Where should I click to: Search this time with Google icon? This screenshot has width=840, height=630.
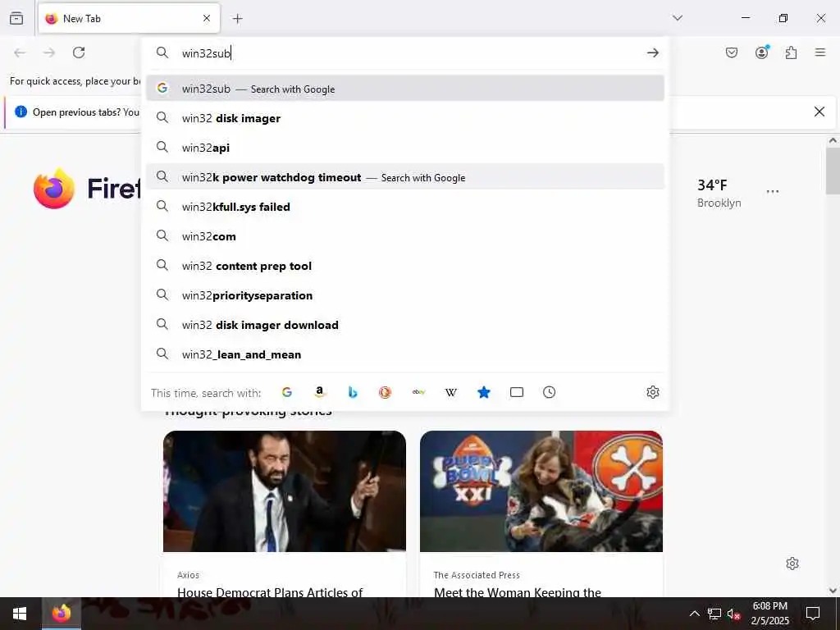coord(287,392)
